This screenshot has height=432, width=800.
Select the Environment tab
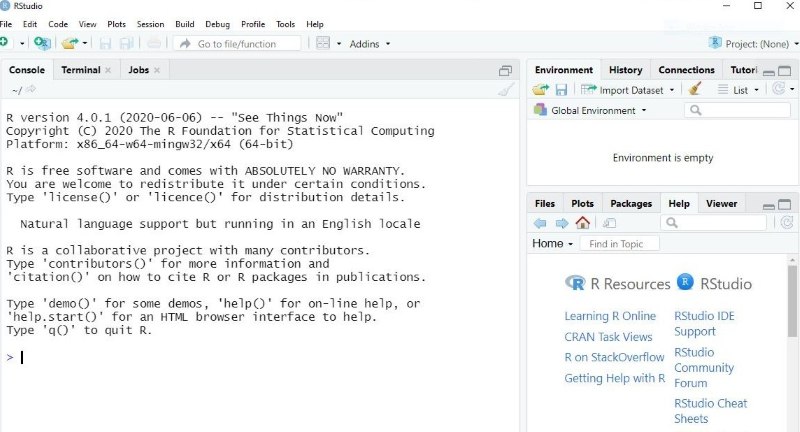(564, 70)
